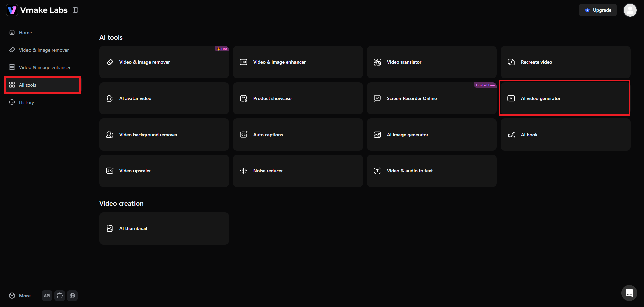
Task: Click the AI hook tool icon
Action: pos(511,135)
